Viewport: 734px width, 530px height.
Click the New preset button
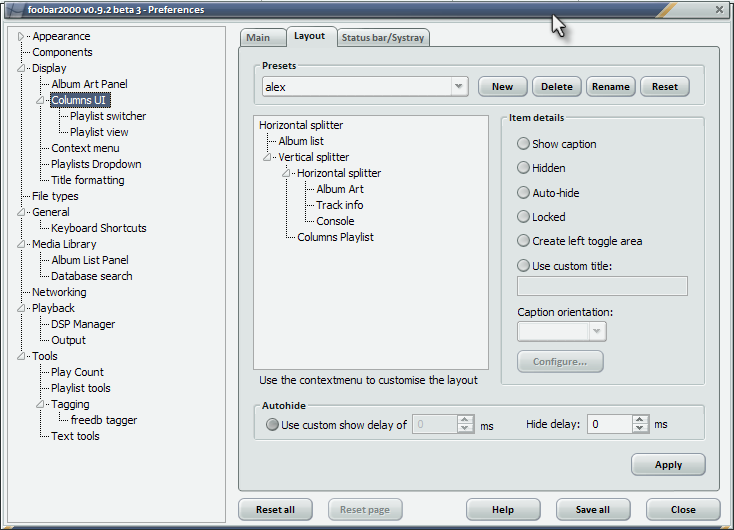(x=502, y=87)
